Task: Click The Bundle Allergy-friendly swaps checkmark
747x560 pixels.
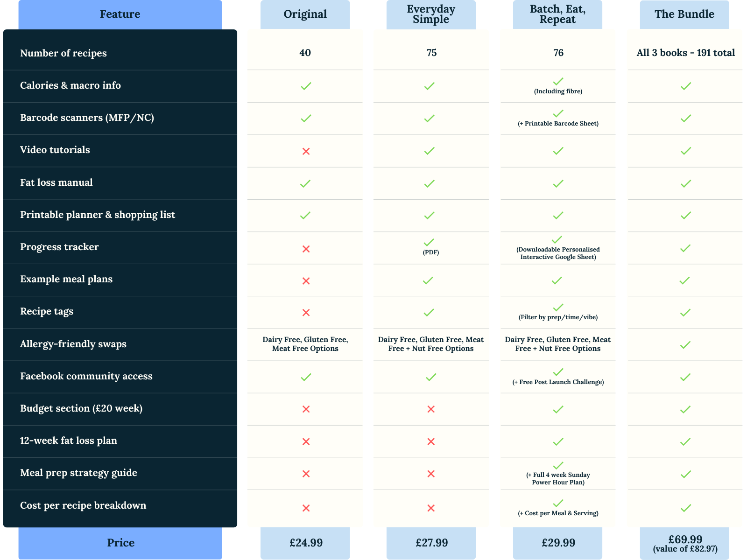Action: 685,345
